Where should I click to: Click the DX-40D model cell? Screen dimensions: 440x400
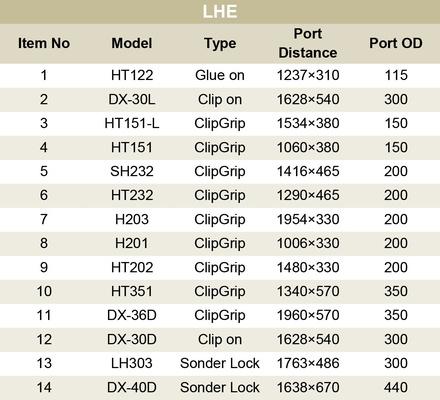tap(132, 387)
